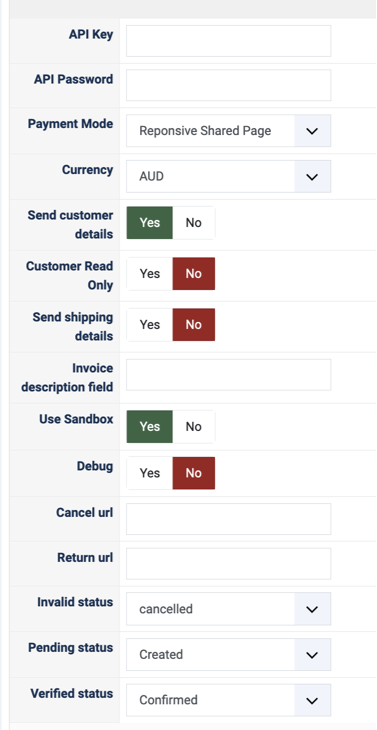Set Send customer details to No
The width and height of the screenshot is (377, 730).
pos(194,223)
